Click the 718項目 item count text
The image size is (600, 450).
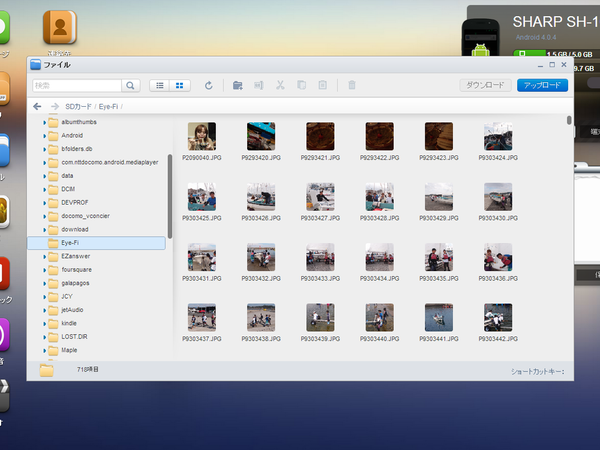pos(88,369)
